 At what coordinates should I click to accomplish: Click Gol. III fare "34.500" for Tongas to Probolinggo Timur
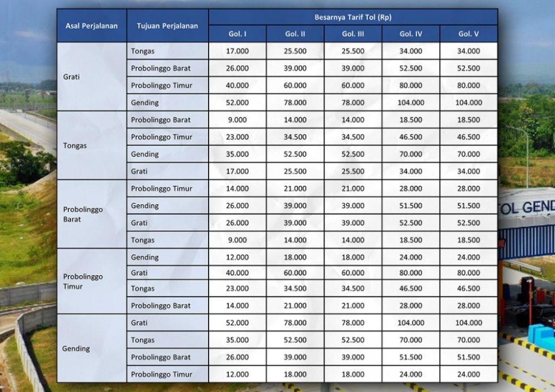coord(353,137)
